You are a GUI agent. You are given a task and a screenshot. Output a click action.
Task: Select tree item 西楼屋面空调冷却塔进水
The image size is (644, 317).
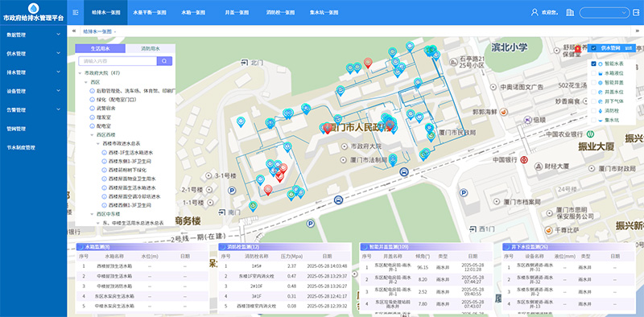click(x=134, y=196)
